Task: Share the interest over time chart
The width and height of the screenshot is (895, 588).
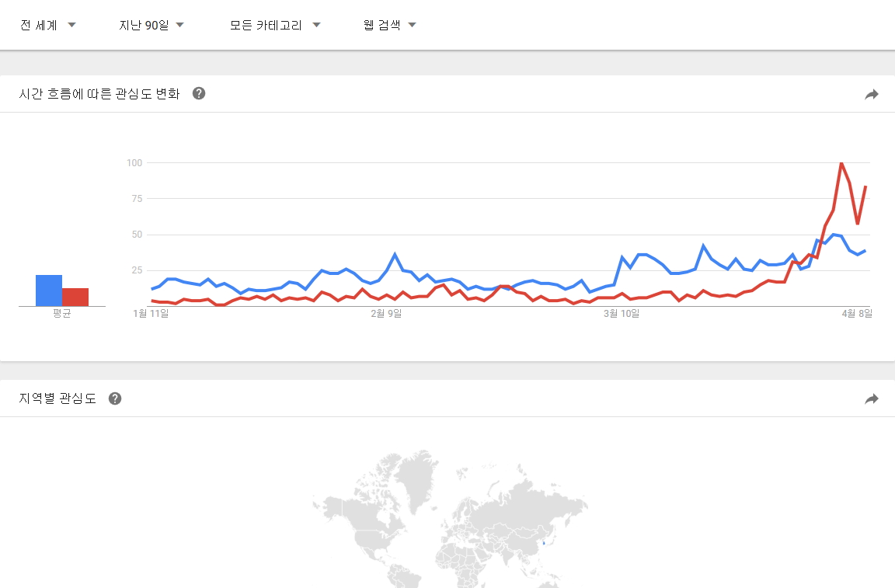Action: pos(872,94)
